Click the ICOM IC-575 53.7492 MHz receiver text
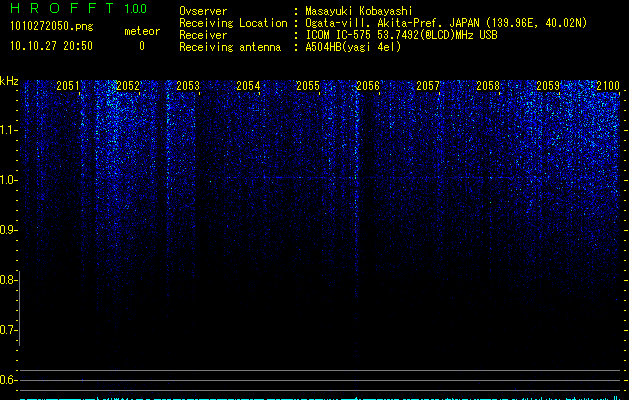This screenshot has width=629, height=400. 401,35
